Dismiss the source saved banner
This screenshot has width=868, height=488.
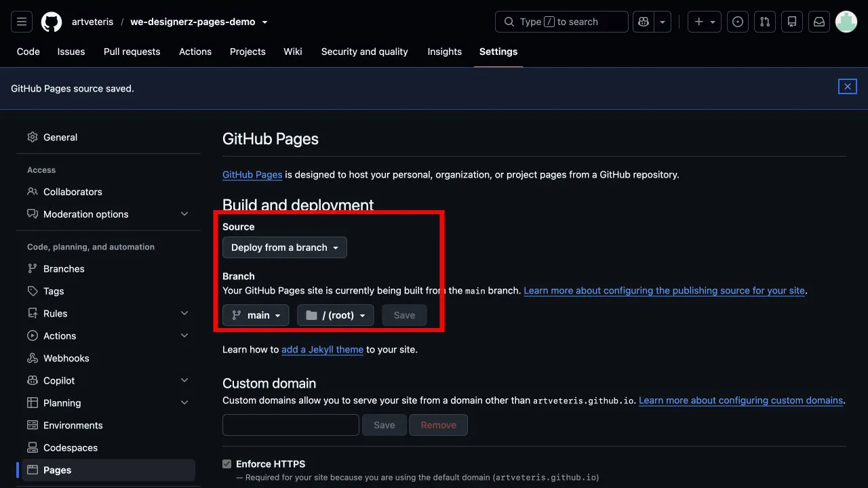tap(848, 86)
